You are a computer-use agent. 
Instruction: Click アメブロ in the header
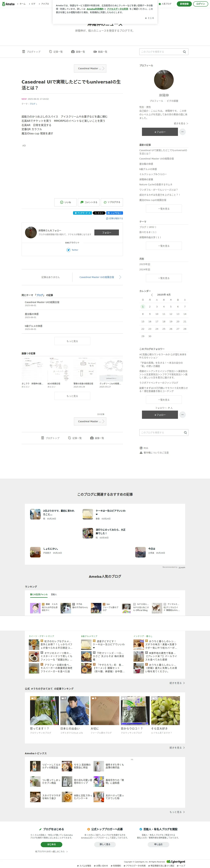click(44, 4)
